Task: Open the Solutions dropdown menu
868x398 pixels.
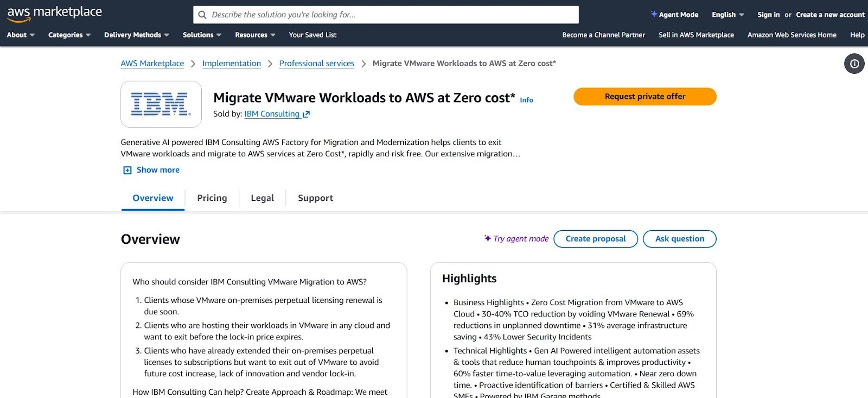Action: click(x=202, y=35)
